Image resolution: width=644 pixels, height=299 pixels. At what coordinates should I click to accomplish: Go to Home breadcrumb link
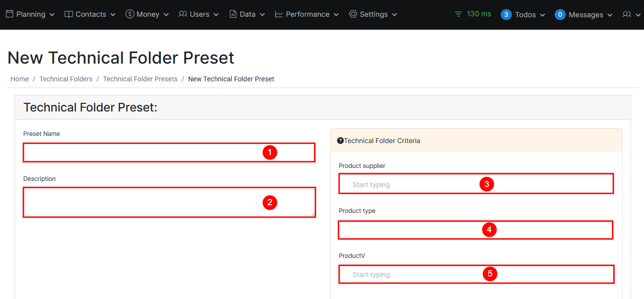click(x=20, y=79)
